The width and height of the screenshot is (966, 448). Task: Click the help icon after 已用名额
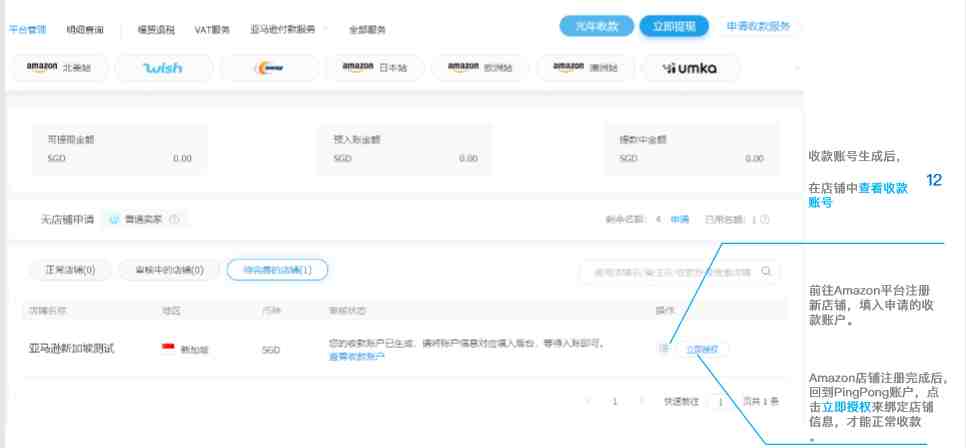(765, 219)
